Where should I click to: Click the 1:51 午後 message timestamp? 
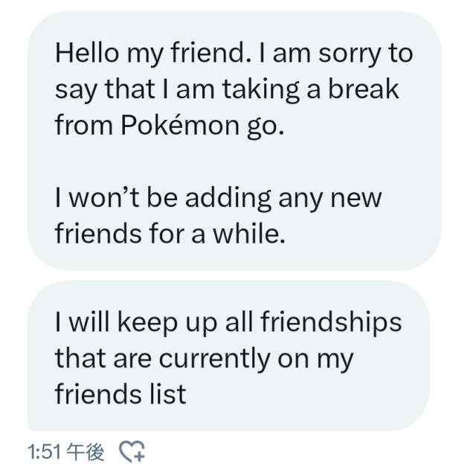65,451
